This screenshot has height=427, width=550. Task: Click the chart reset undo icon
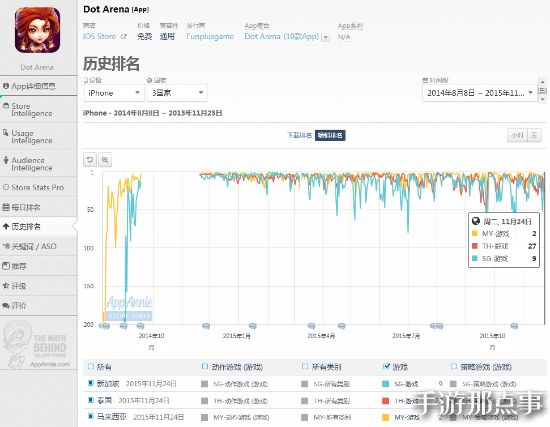[90, 160]
